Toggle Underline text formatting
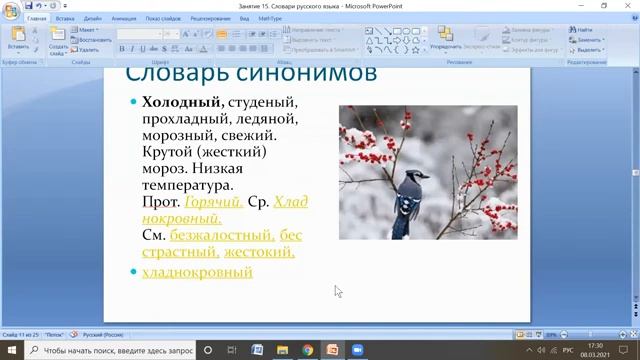This screenshot has height=360, width=640. click(x=142, y=49)
